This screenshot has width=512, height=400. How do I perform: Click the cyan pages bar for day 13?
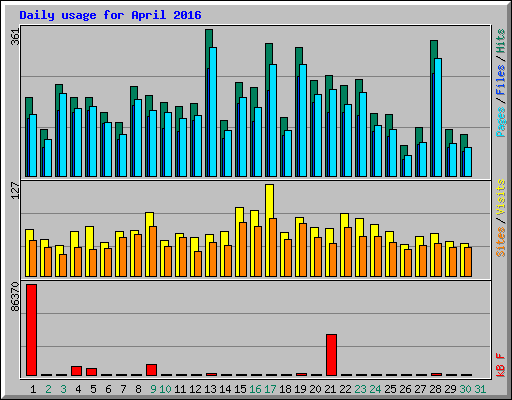click(x=213, y=112)
